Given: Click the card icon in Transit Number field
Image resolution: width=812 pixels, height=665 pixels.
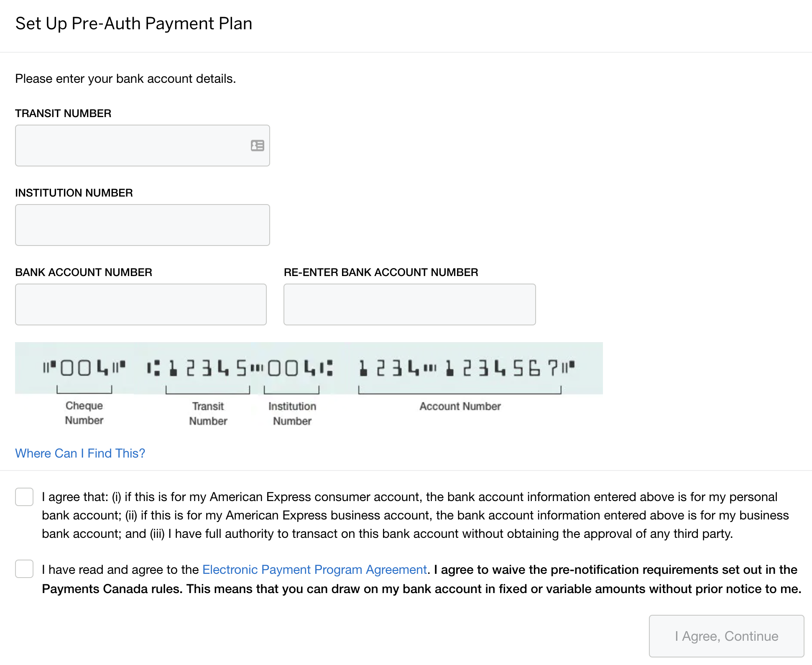Looking at the screenshot, I should (257, 146).
